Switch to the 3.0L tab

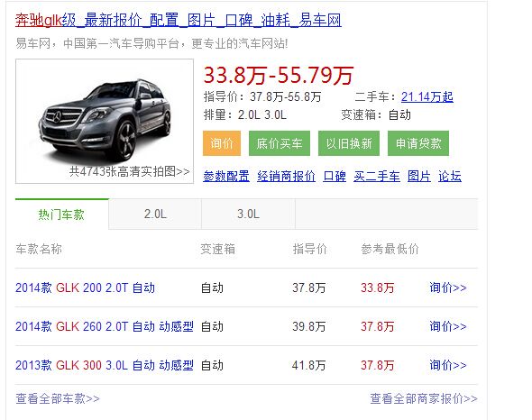click(248, 215)
